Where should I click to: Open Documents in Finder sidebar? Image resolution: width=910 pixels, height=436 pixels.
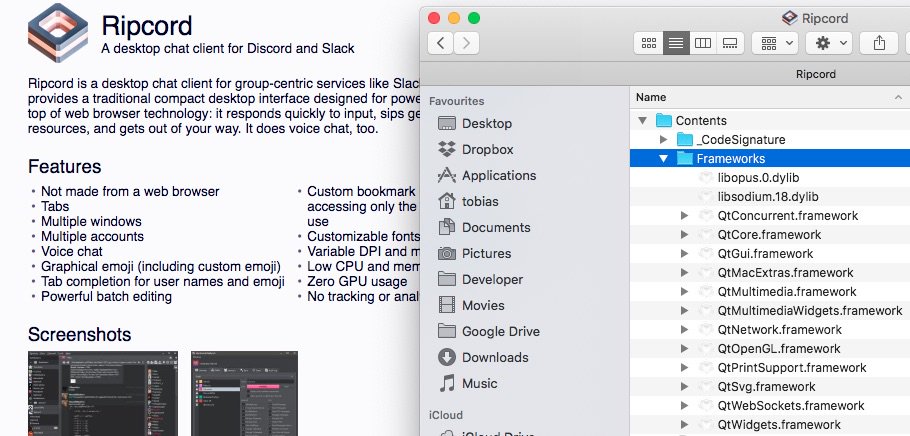coord(484,228)
